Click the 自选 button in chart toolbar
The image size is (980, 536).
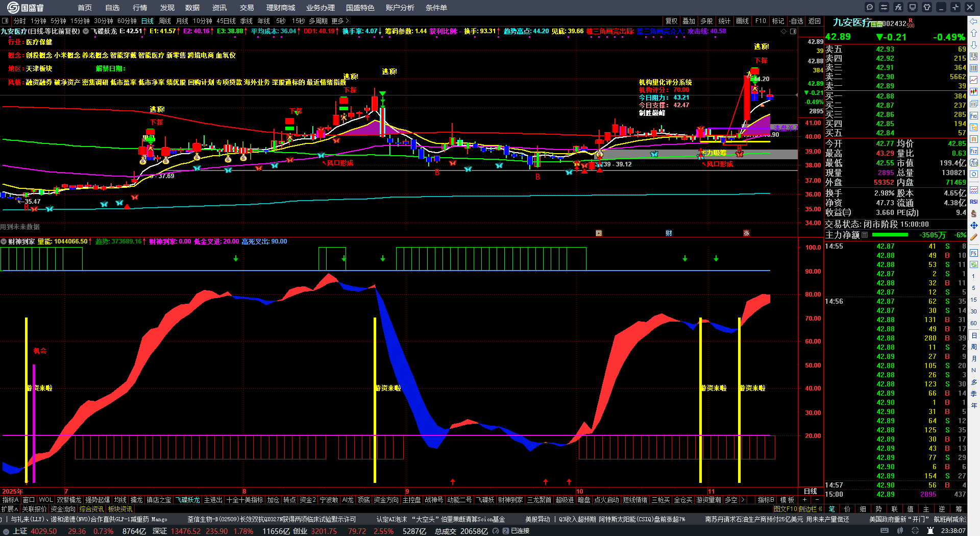pyautogui.click(x=796, y=21)
